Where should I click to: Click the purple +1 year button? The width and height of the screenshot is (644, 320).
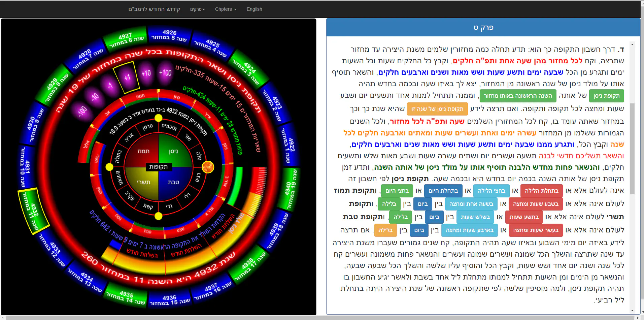pos(127,78)
